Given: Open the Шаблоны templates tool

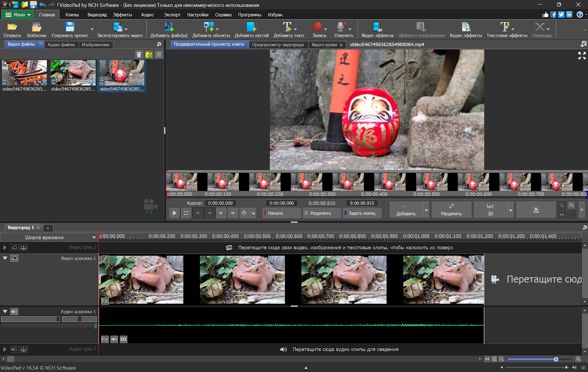Looking at the screenshot, I should (36, 30).
